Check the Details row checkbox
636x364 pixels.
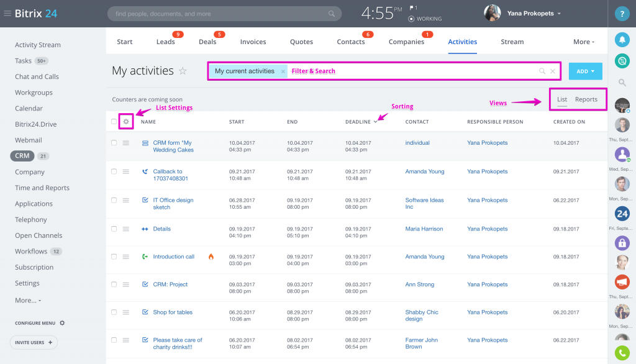tap(114, 229)
